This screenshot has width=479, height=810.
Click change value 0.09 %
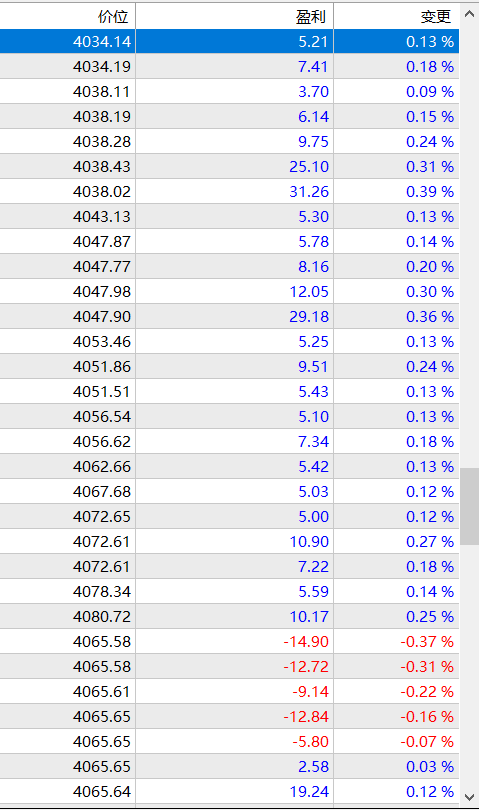[430, 92]
